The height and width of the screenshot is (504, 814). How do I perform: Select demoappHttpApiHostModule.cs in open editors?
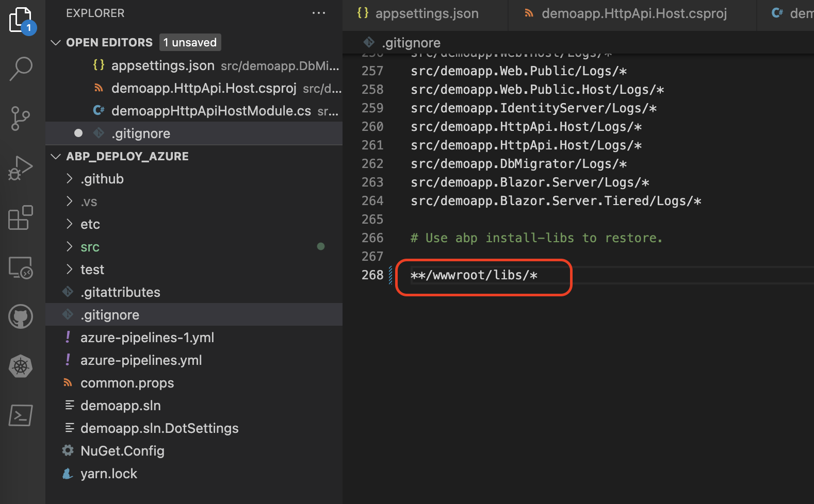coord(210,111)
